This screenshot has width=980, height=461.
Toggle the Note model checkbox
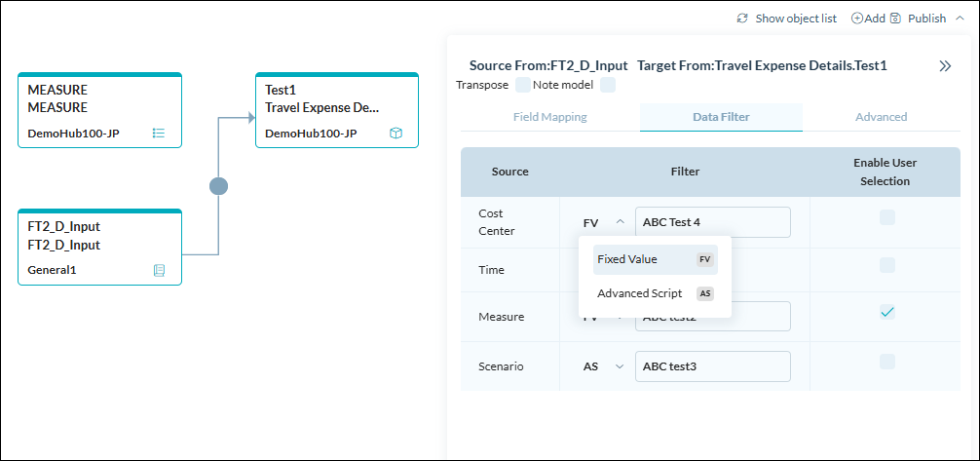608,85
